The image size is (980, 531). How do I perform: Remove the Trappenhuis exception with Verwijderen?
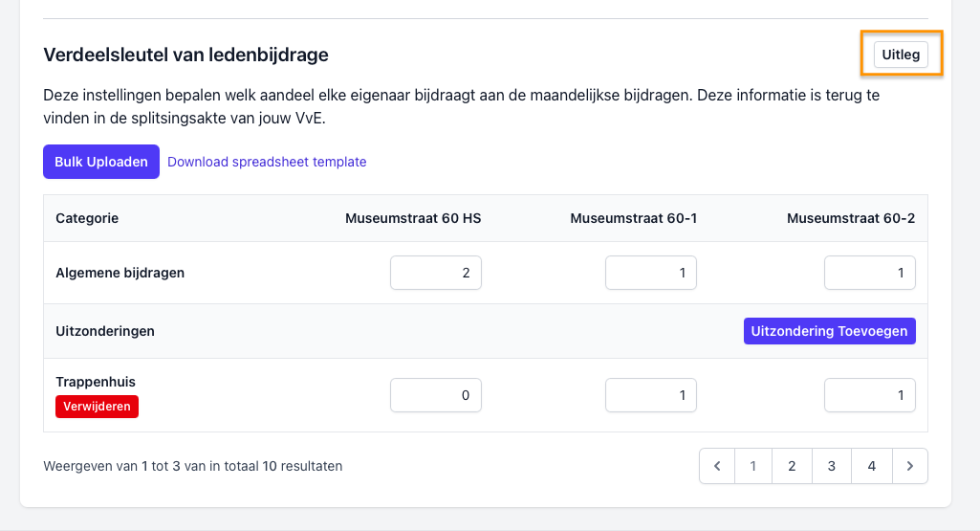[x=98, y=407]
